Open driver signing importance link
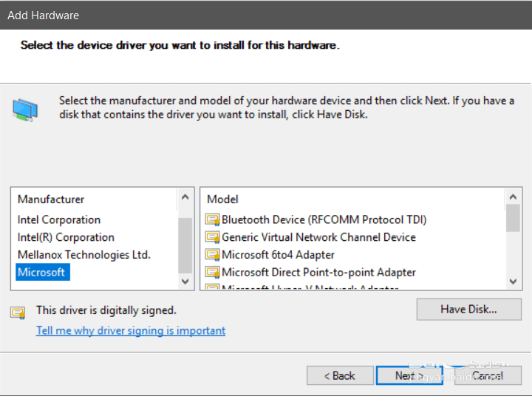The width and height of the screenshot is (532, 396). click(131, 331)
